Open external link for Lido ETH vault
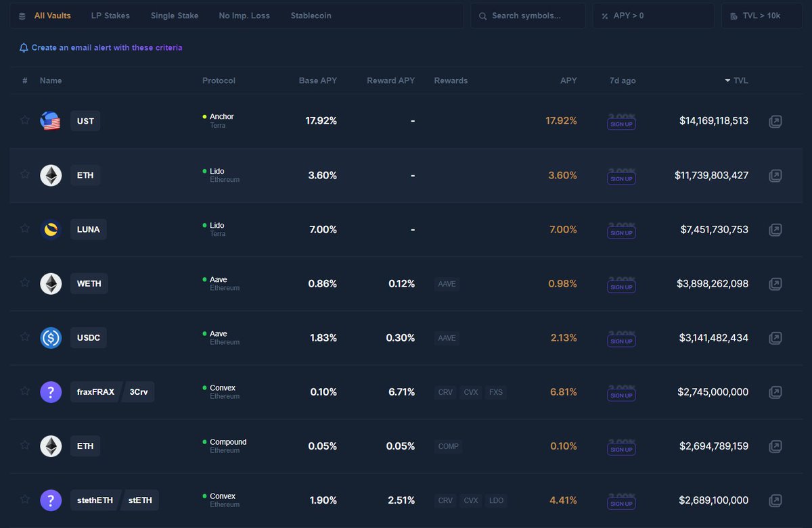Viewport: 812px width, 528px height. [775, 176]
